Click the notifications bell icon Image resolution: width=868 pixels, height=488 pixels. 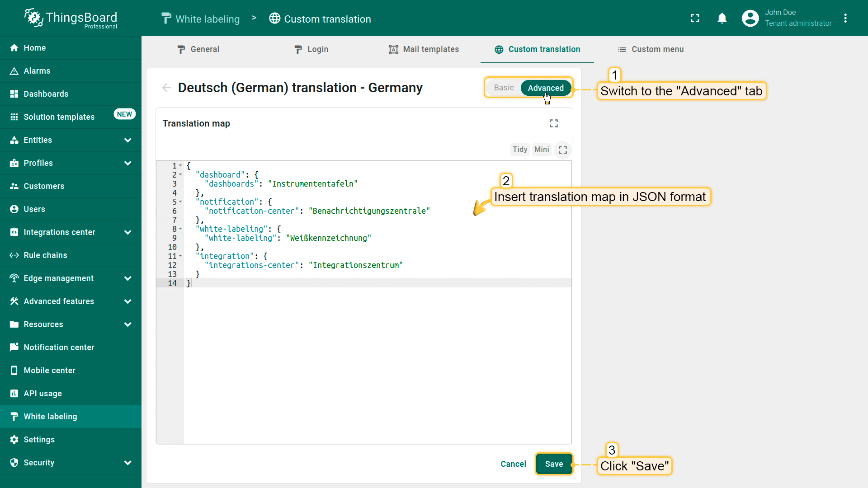pos(722,19)
